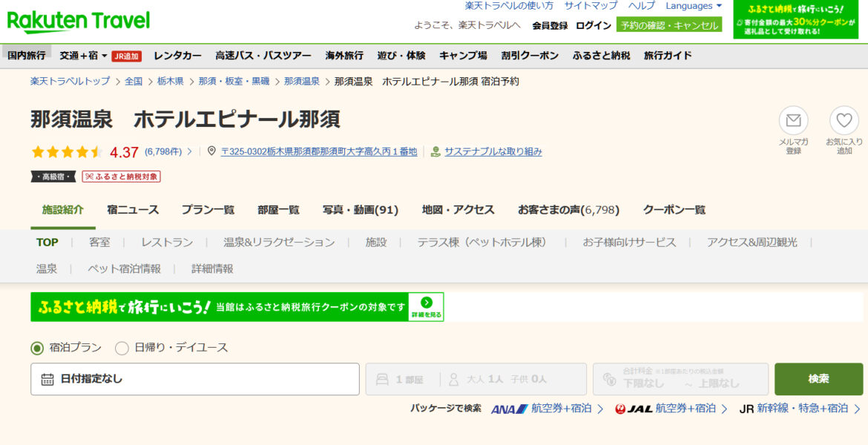The width and height of the screenshot is (868, 445).
Task: Click the map pin icon beside address
Action: coord(211,151)
